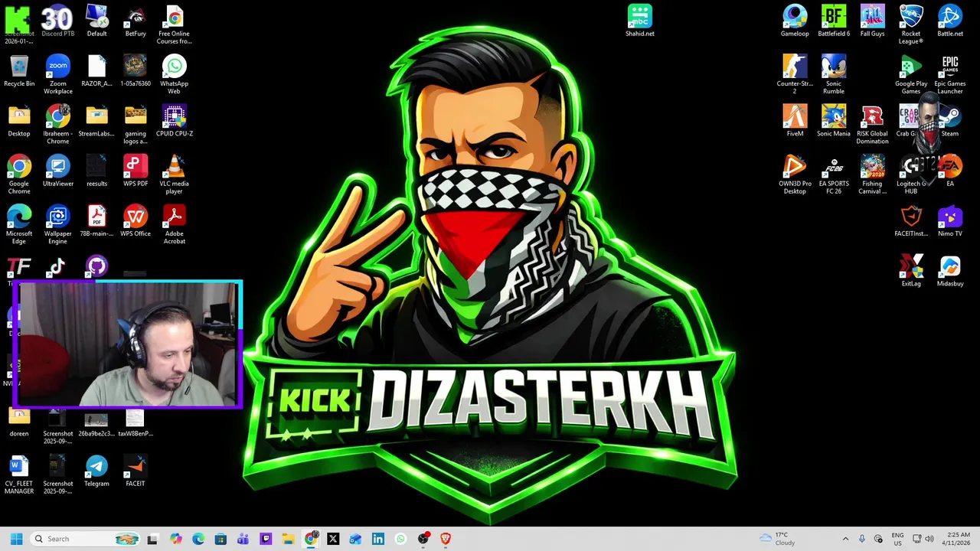
Task: Open the 78B-main PDF file
Action: tap(96, 220)
